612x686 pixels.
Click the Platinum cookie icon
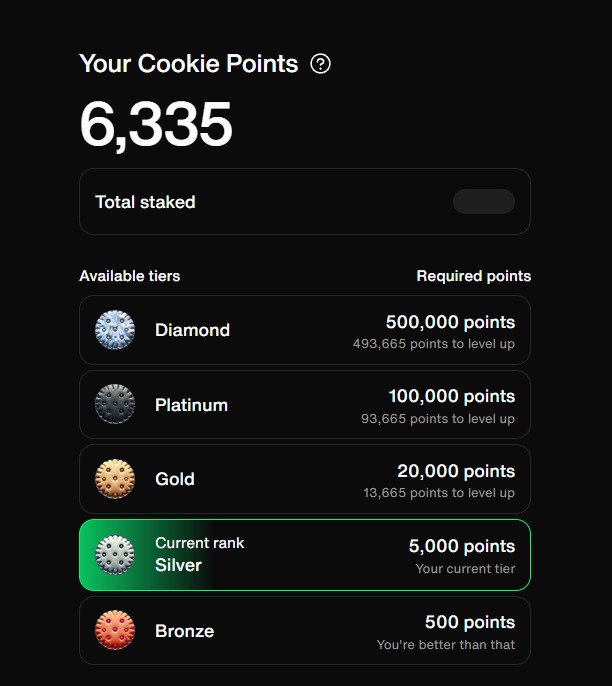tap(114, 405)
